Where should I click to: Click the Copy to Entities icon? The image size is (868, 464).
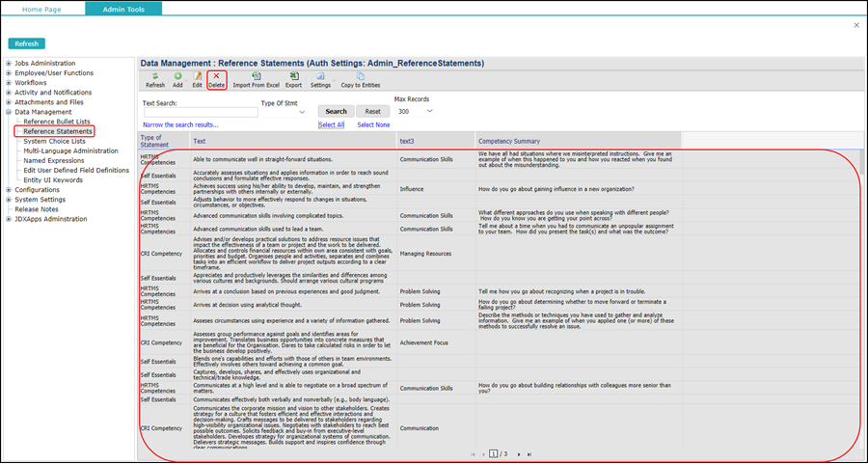pos(360,76)
